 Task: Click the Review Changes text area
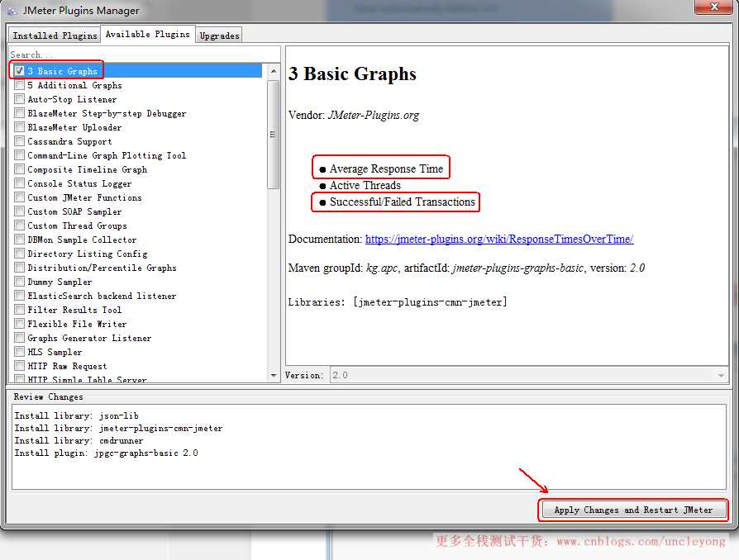[369, 447]
